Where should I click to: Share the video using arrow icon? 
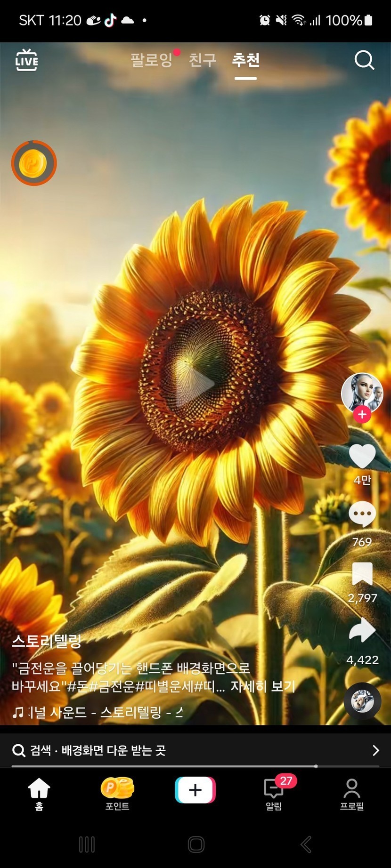click(x=362, y=631)
